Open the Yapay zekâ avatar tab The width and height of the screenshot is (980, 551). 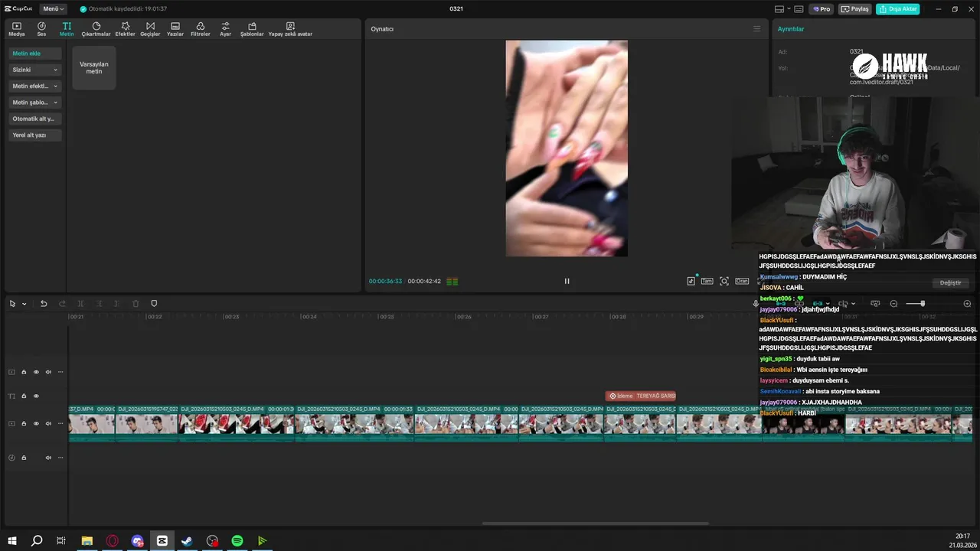pyautogui.click(x=290, y=29)
